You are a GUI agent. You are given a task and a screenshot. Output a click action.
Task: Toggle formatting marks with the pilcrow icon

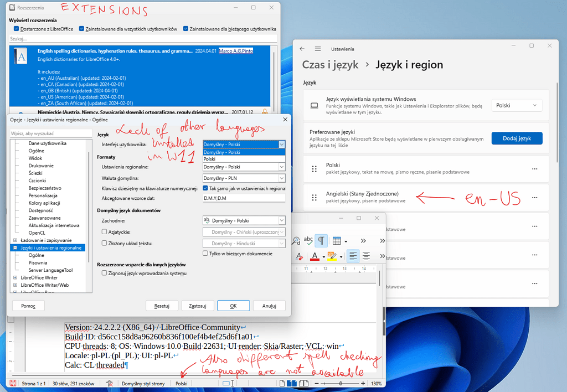pyautogui.click(x=322, y=240)
